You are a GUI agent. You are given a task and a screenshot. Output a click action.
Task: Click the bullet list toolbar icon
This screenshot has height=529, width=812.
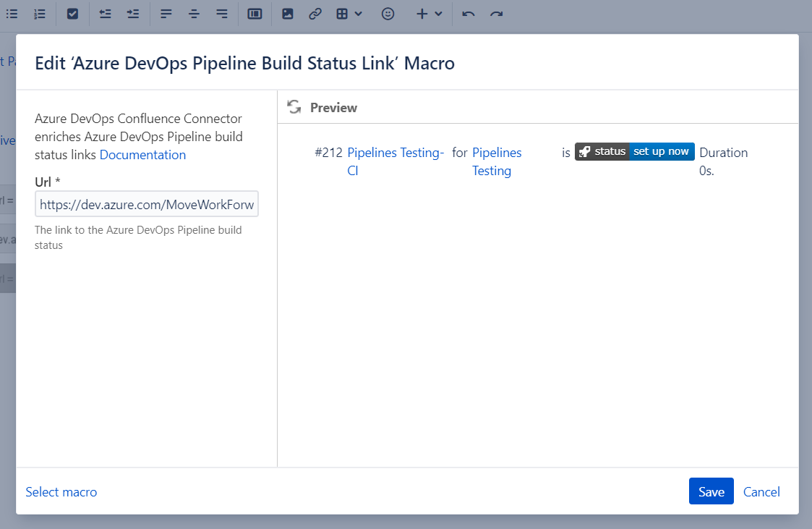(x=12, y=14)
